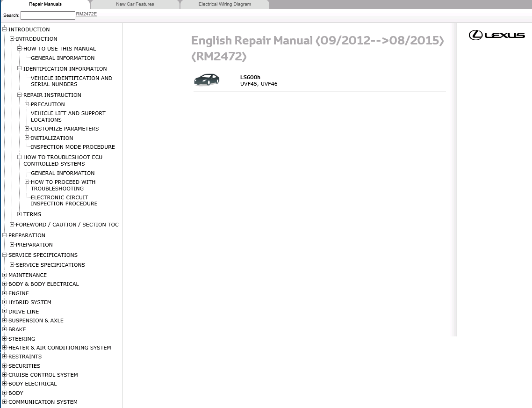Expand the nested PREPARATION subsection

(x=12, y=244)
